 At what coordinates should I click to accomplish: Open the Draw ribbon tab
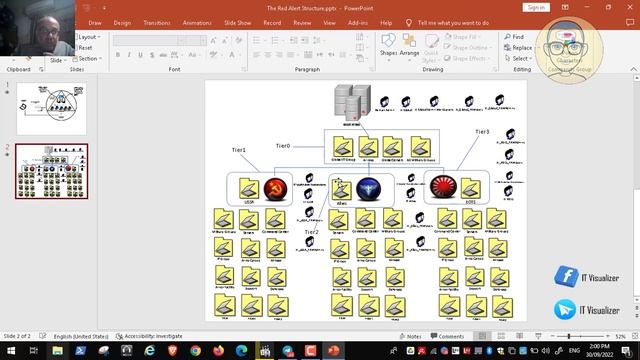tap(95, 23)
